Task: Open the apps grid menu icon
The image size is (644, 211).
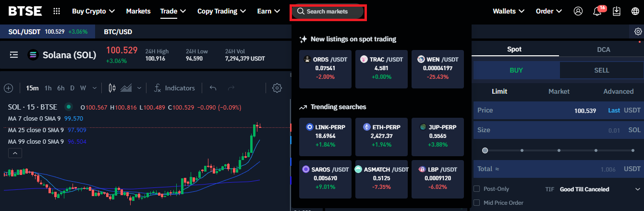Action: pyautogui.click(x=57, y=11)
